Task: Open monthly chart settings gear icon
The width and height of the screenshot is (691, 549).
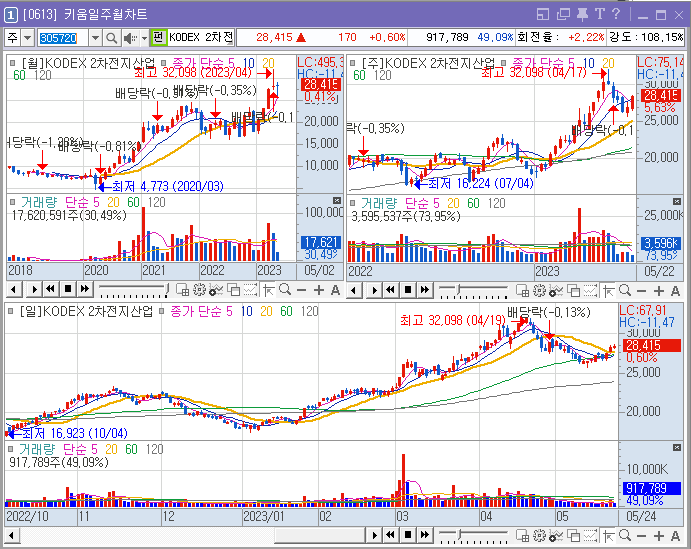Action: [200, 290]
